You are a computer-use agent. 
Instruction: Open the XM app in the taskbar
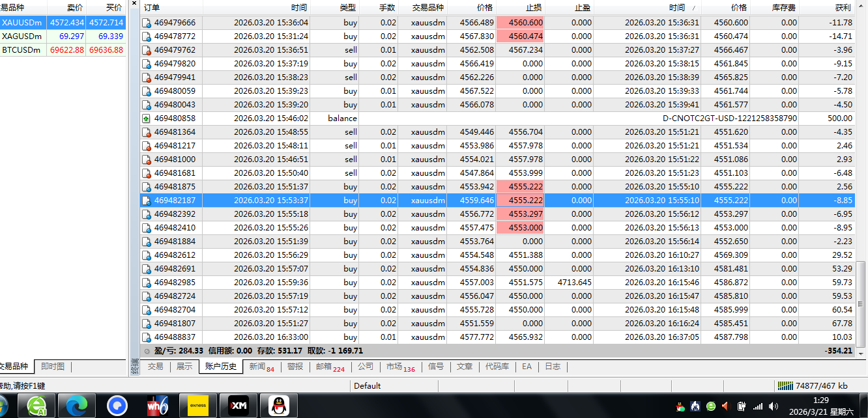point(238,406)
